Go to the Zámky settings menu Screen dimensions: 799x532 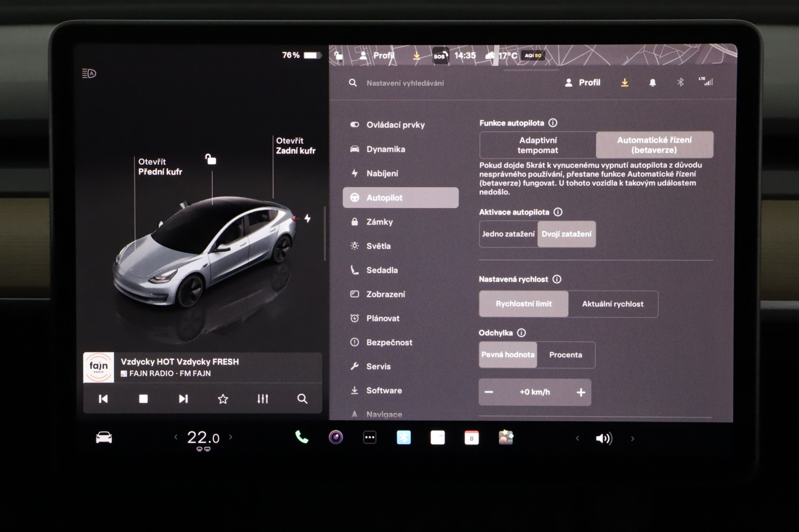pos(380,222)
